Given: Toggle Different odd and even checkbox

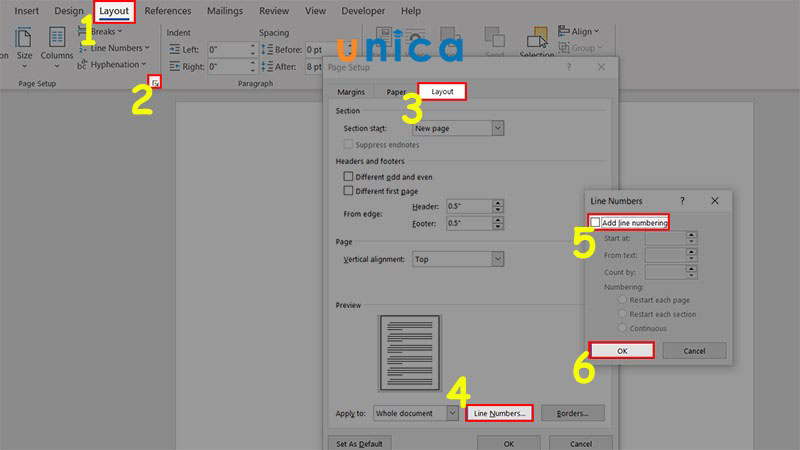Looking at the screenshot, I should click(x=348, y=177).
